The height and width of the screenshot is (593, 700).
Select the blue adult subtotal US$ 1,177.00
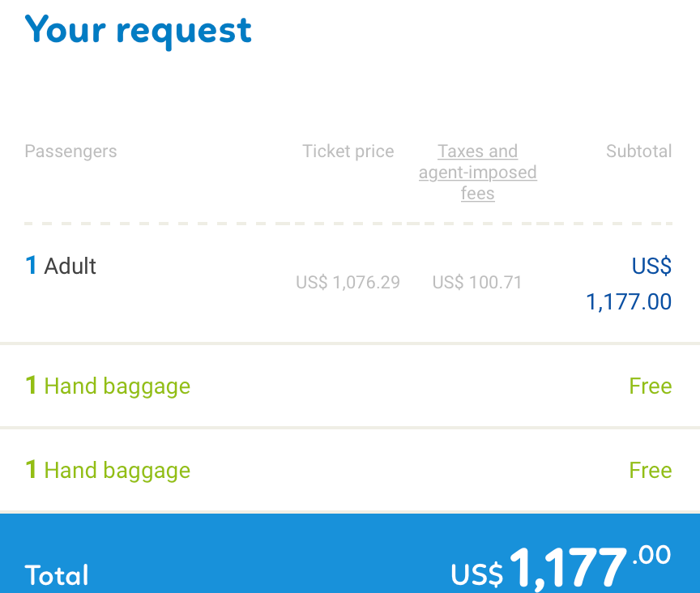[630, 284]
